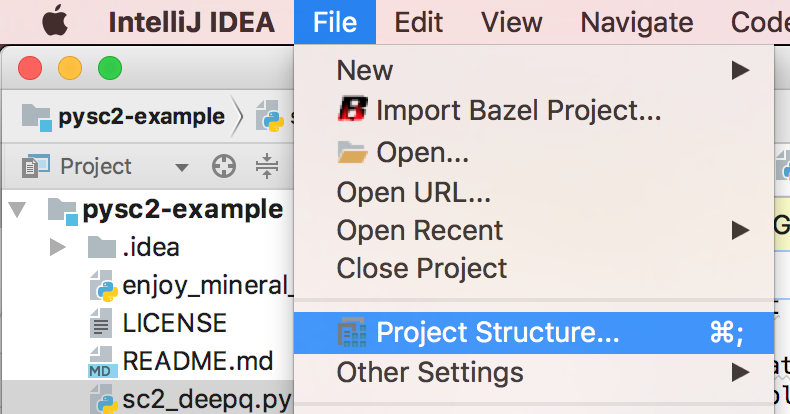This screenshot has width=790, height=414.
Task: Click the README.md markdown file icon
Action: click(101, 362)
